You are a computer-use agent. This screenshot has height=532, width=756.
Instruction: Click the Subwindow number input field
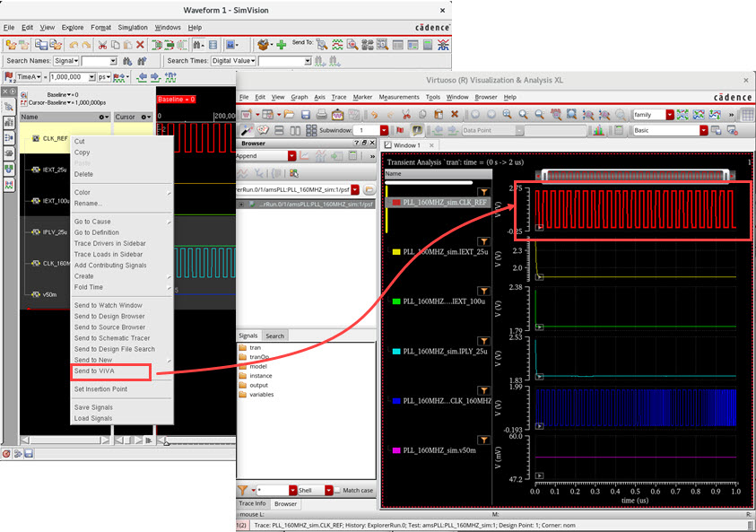click(368, 130)
